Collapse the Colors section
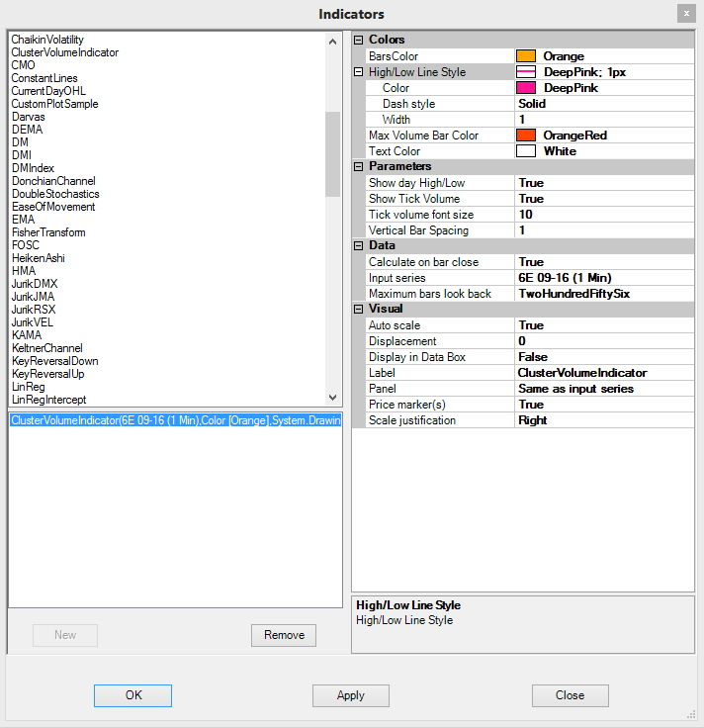The image size is (704, 728). pos(359,41)
